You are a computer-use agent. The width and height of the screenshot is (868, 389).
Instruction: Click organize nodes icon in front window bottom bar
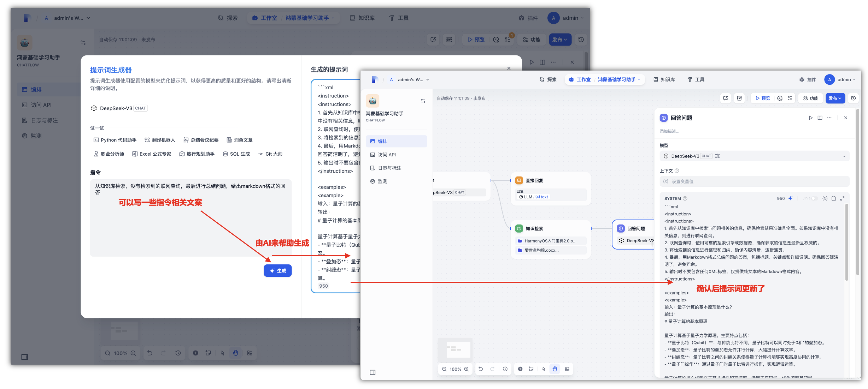pyautogui.click(x=567, y=369)
